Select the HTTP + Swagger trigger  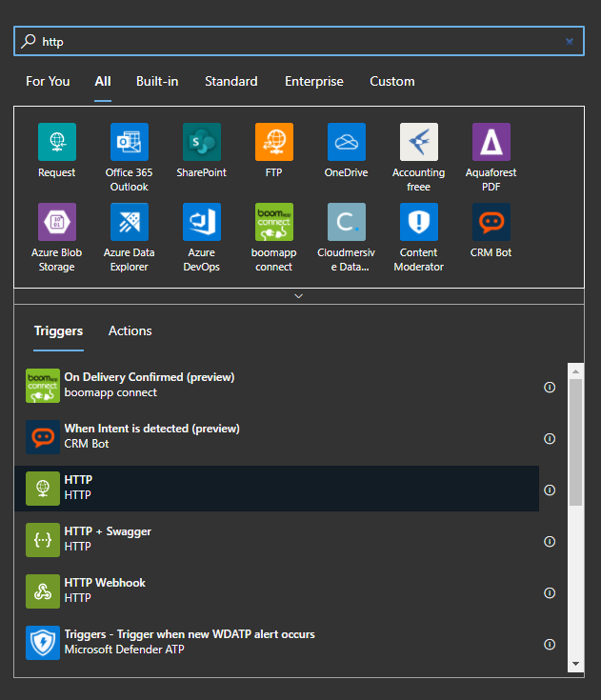pos(277,540)
